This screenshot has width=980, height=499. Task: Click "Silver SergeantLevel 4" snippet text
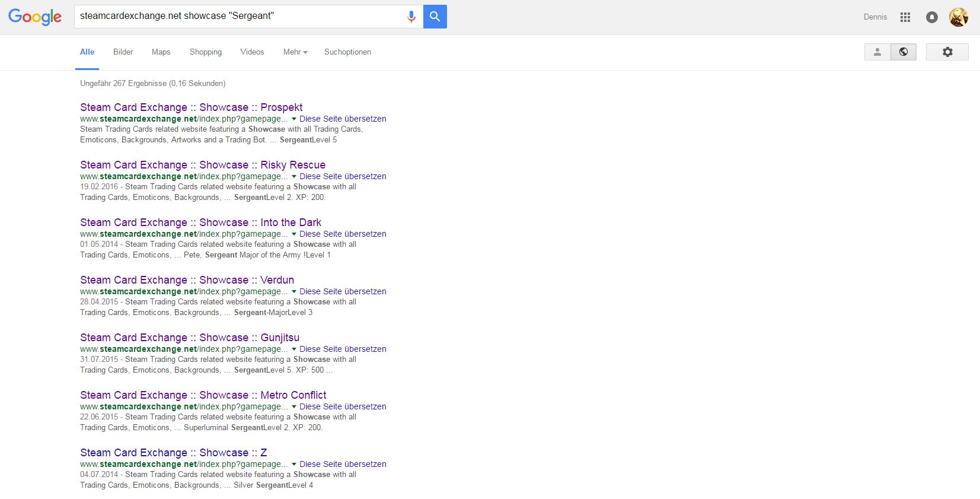273,485
